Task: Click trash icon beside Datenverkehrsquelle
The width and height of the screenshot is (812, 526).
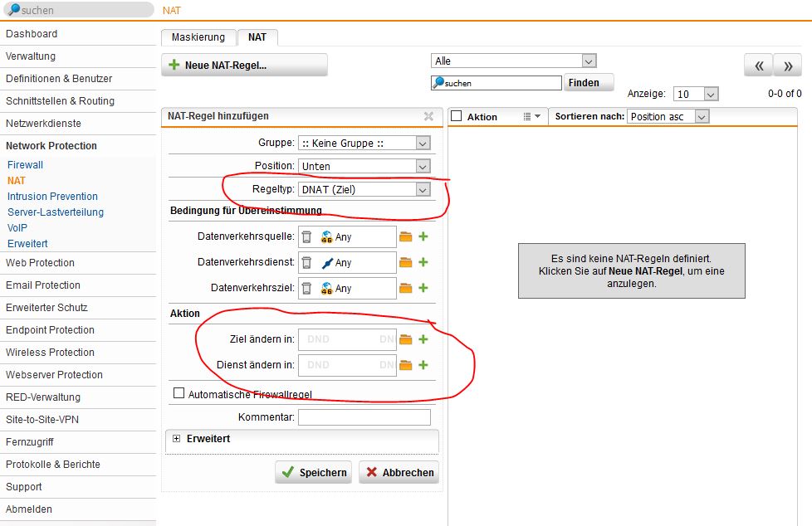Action: click(x=306, y=237)
